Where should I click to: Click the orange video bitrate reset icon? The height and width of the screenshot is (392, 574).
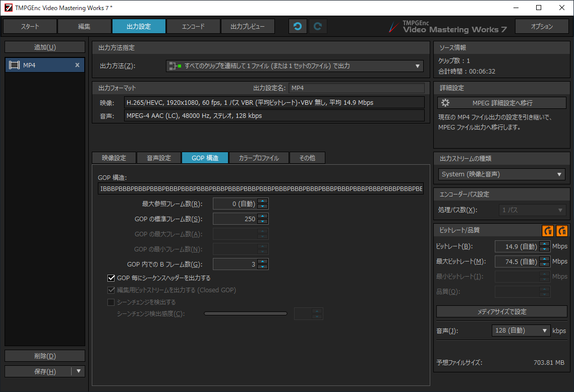pyautogui.click(x=548, y=231)
